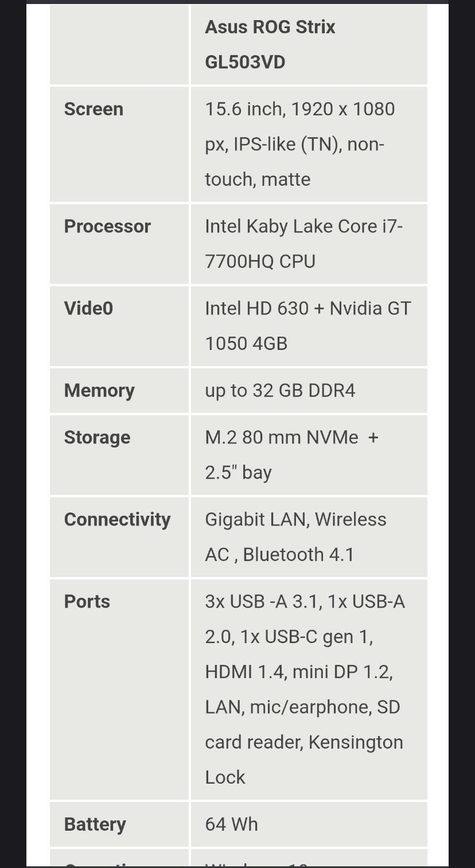Click the Asus ROG Strix GL503VD header
Viewport: 475px width, 868px height.
click(x=270, y=44)
